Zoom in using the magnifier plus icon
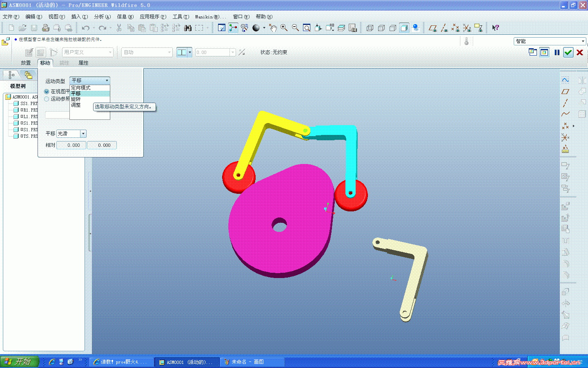588x368 pixels. pos(284,28)
